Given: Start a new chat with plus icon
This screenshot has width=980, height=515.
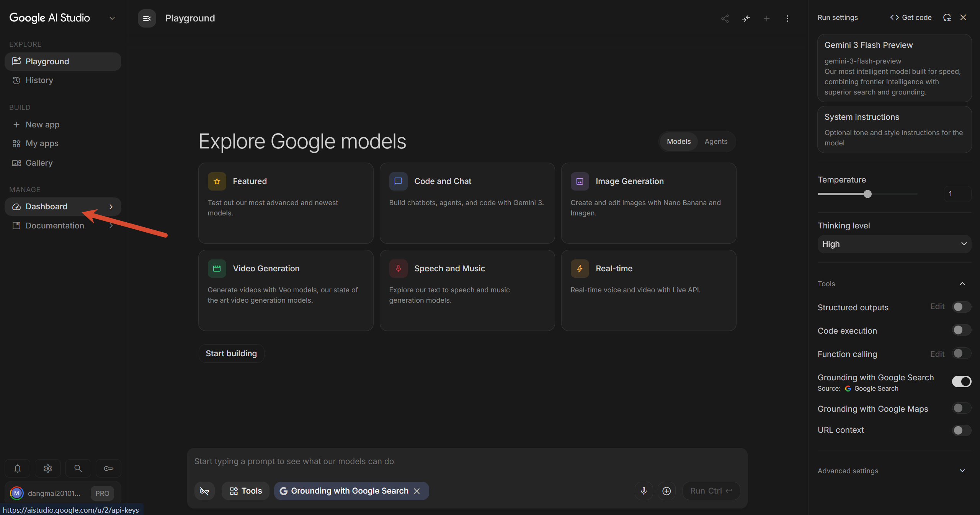Looking at the screenshot, I should 766,18.
